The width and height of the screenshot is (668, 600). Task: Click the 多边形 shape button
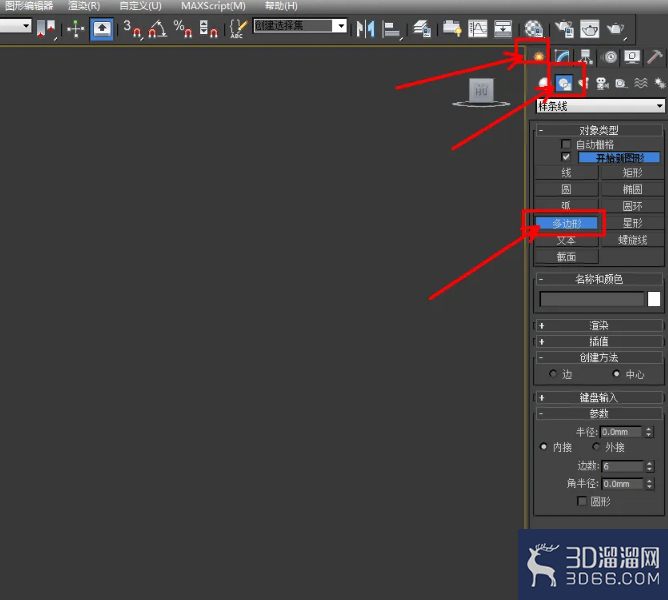point(567,223)
